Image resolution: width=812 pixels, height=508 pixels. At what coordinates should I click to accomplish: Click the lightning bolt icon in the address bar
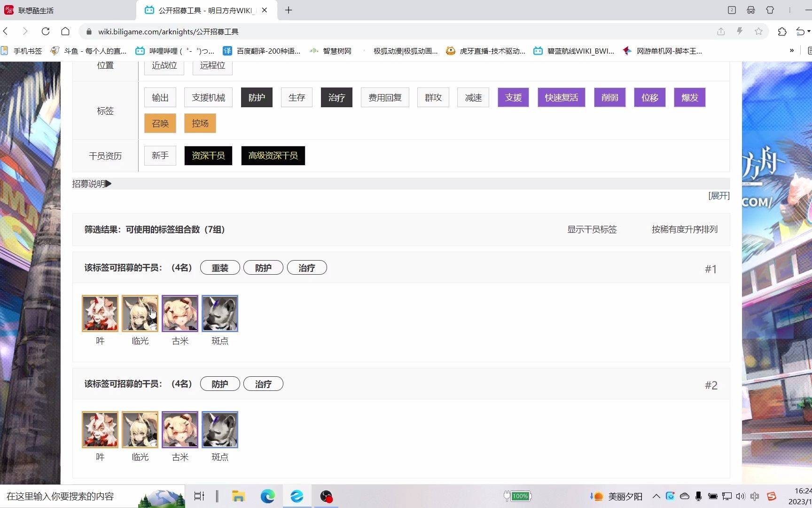tap(740, 32)
